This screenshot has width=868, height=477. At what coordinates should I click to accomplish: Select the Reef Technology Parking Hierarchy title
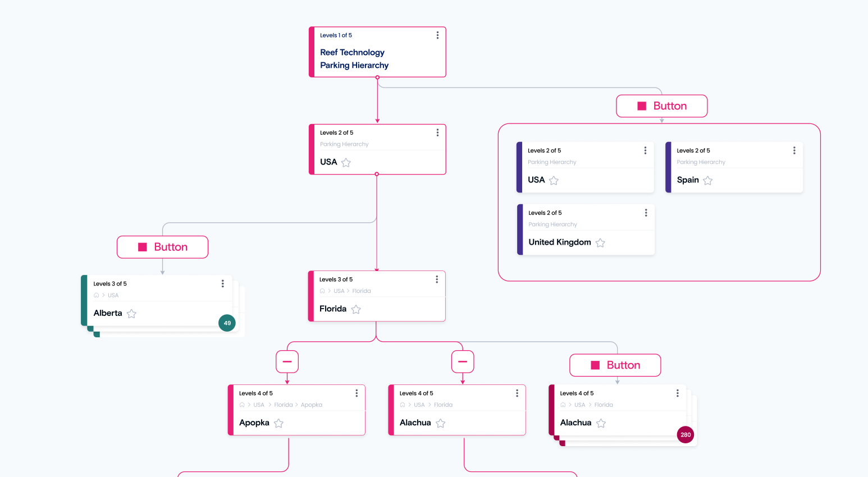[x=354, y=59]
